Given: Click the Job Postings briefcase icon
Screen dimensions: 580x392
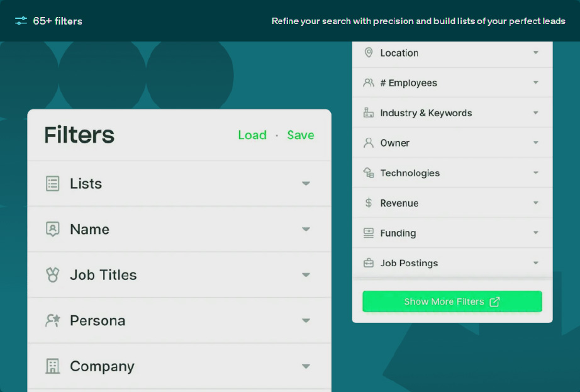Looking at the screenshot, I should (x=369, y=263).
